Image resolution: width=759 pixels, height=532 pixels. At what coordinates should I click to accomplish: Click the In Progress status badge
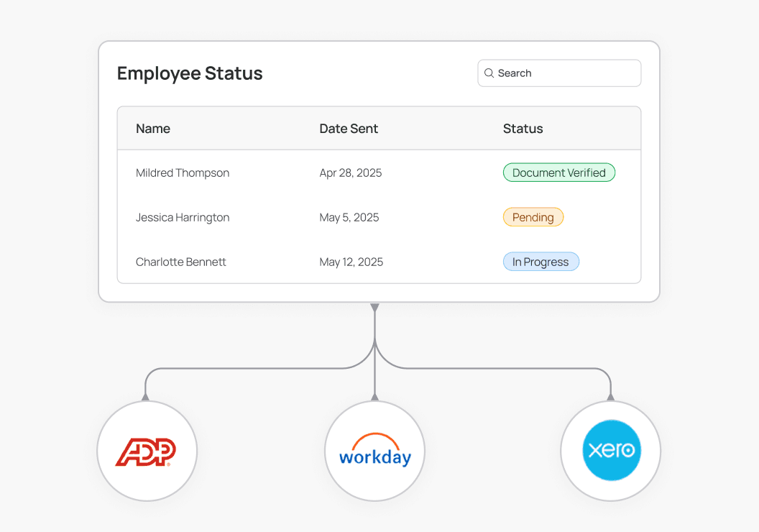coord(540,262)
